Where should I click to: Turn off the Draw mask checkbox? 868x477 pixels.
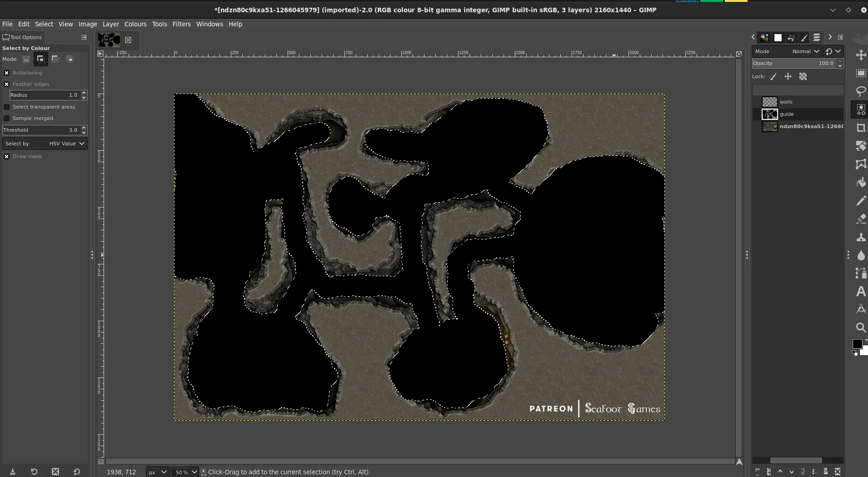(x=7, y=156)
